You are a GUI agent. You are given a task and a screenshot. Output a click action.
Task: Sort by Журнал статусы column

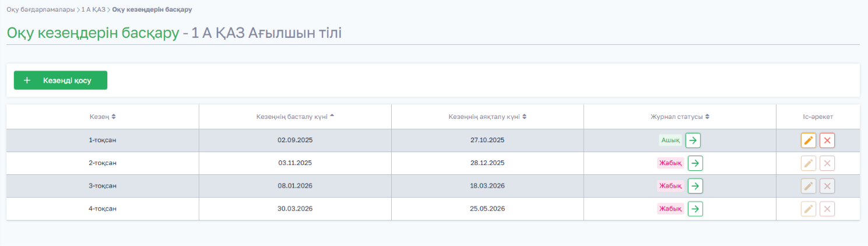[x=680, y=117]
